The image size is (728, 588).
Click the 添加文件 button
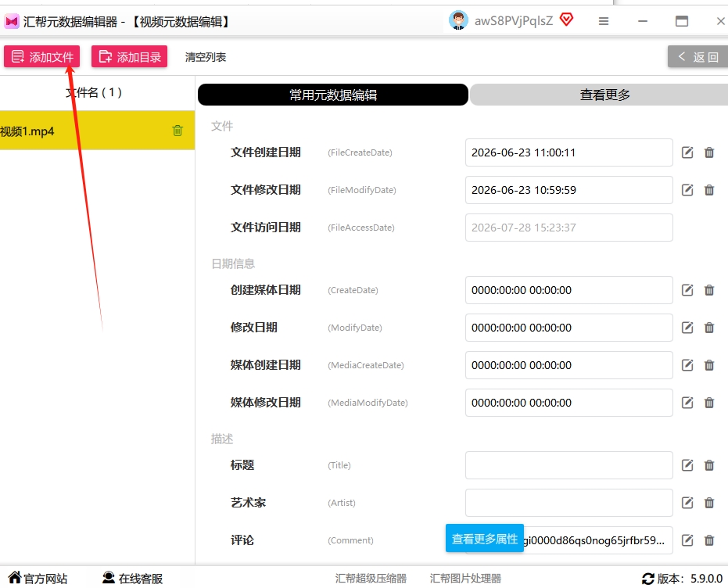[41, 56]
